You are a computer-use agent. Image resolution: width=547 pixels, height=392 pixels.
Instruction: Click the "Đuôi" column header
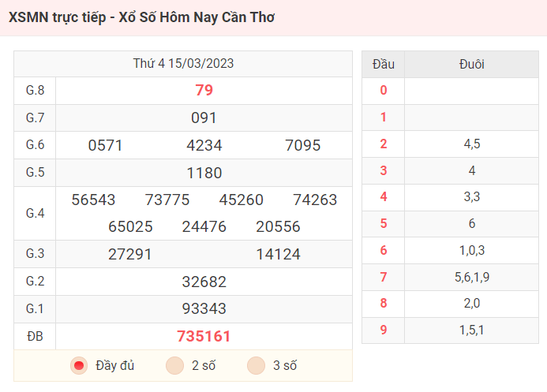[x=472, y=64]
